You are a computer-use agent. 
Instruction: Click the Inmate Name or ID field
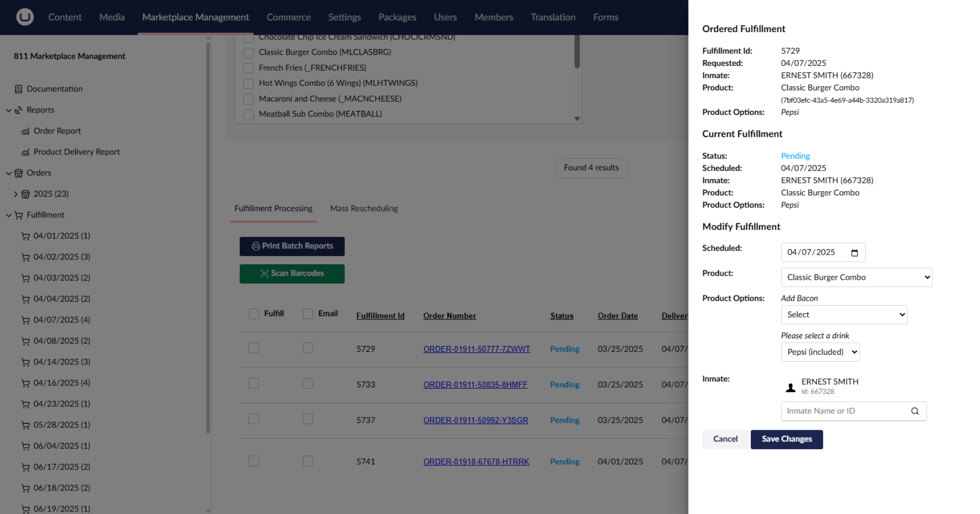coord(842,411)
